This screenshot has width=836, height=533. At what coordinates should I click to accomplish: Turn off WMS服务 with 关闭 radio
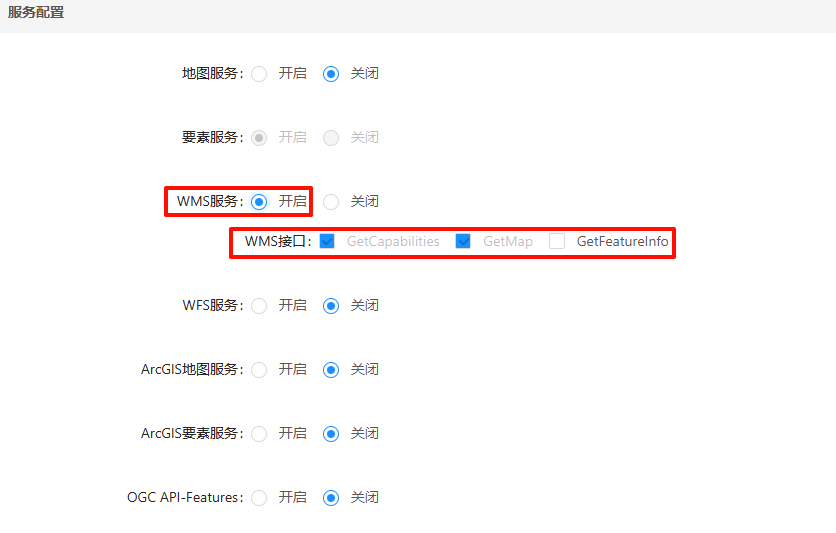331,202
